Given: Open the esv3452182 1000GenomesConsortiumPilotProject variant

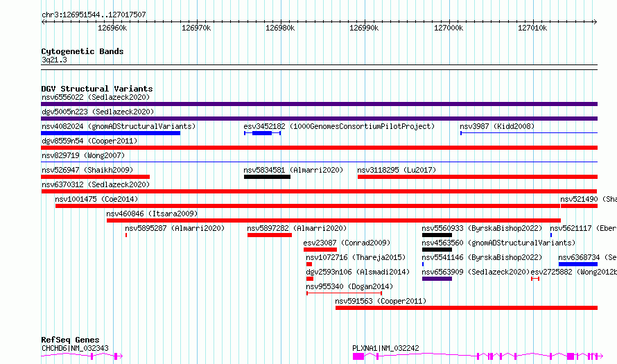Looking at the screenshot, I should [x=339, y=126].
